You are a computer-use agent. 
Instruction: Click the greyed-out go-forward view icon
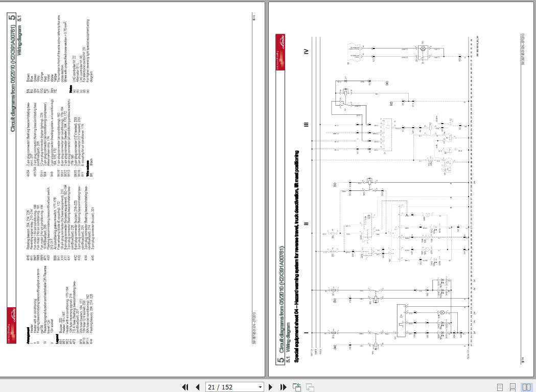click(x=310, y=387)
